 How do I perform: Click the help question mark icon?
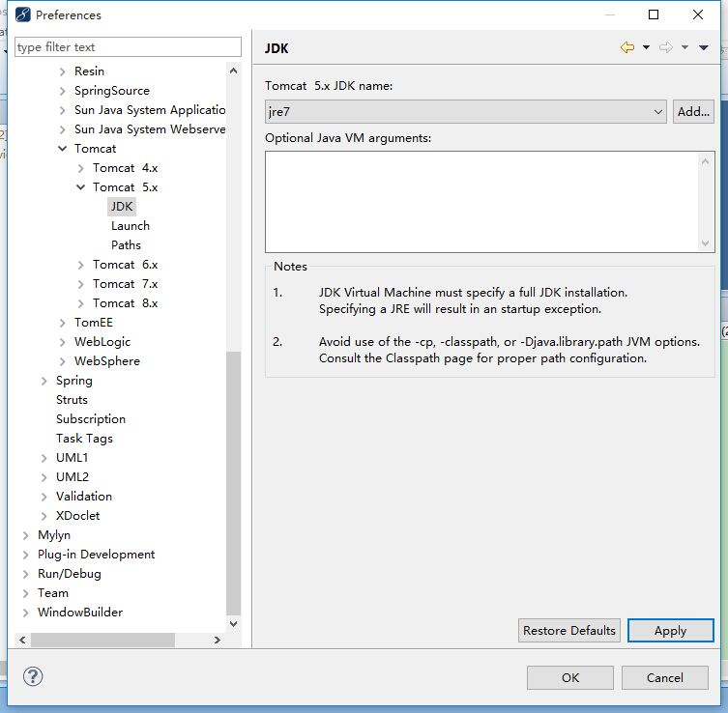[x=33, y=676]
